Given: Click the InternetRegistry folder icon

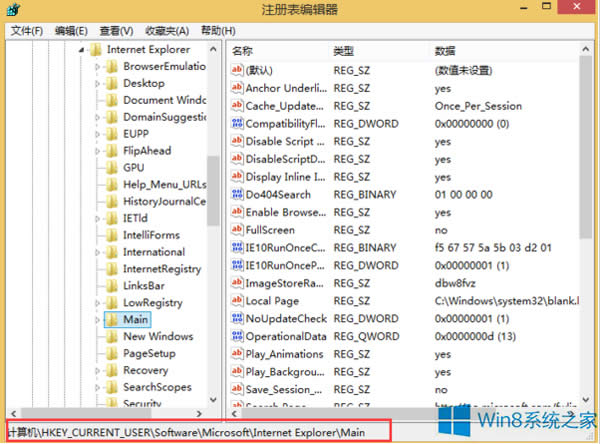Looking at the screenshot, I should point(112,269).
